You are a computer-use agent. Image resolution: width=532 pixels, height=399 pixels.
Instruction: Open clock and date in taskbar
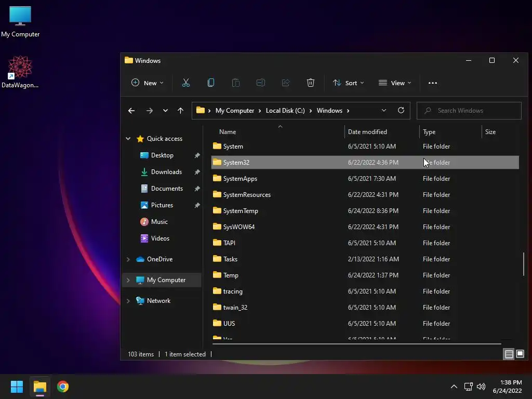507,387
